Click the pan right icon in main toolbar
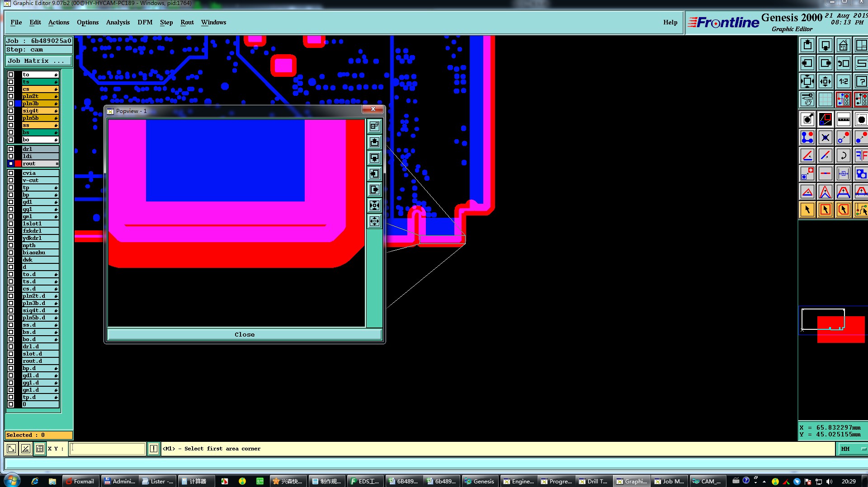This screenshot has width=868, height=487. (x=826, y=63)
